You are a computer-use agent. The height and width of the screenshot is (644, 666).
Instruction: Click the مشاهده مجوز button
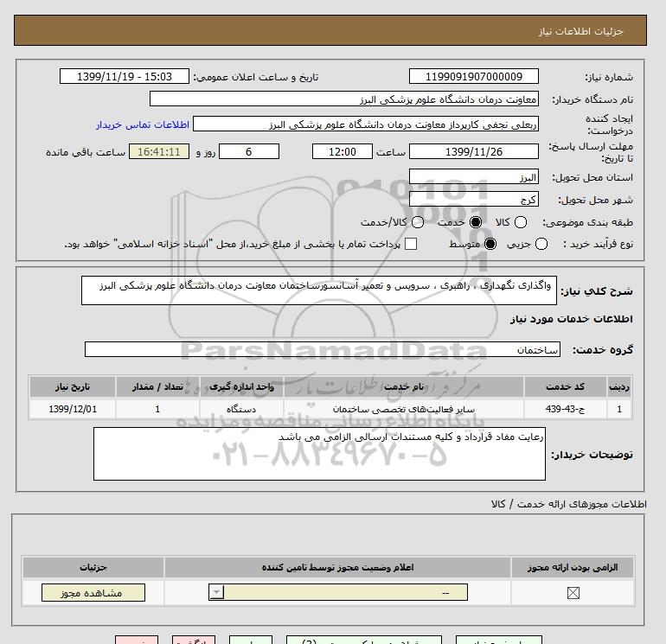93,593
